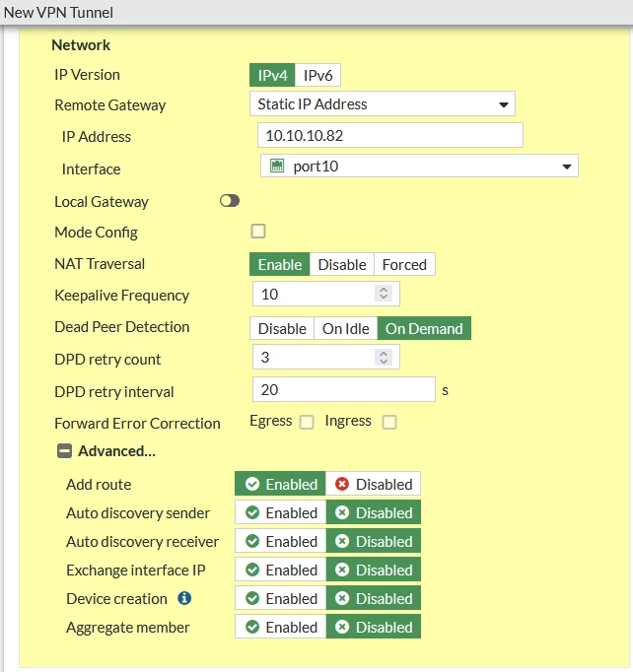Enable Auto discovery receiver option

click(281, 541)
